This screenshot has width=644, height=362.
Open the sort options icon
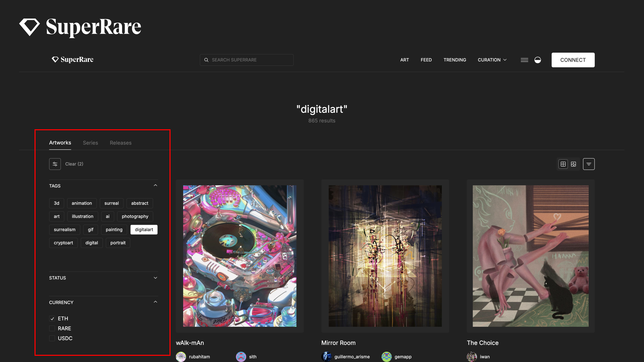pos(589,164)
